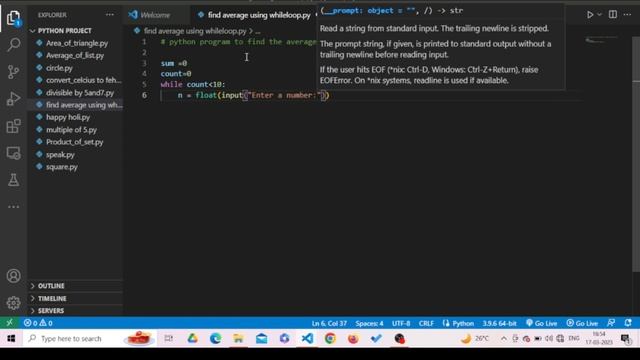Expand the TIMELINE section
Viewport: 640px width, 360px height.
[52, 298]
